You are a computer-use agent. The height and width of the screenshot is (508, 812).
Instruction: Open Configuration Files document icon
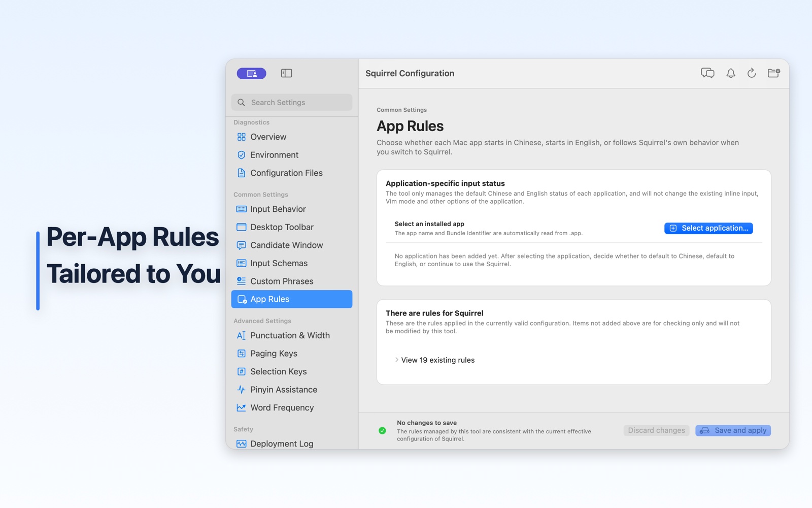[241, 173]
